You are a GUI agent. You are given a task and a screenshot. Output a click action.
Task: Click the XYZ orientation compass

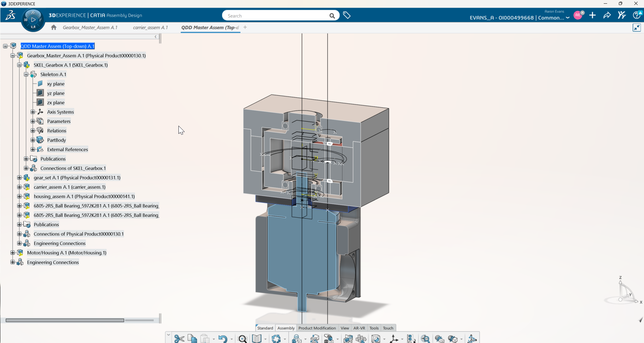(x=624, y=291)
